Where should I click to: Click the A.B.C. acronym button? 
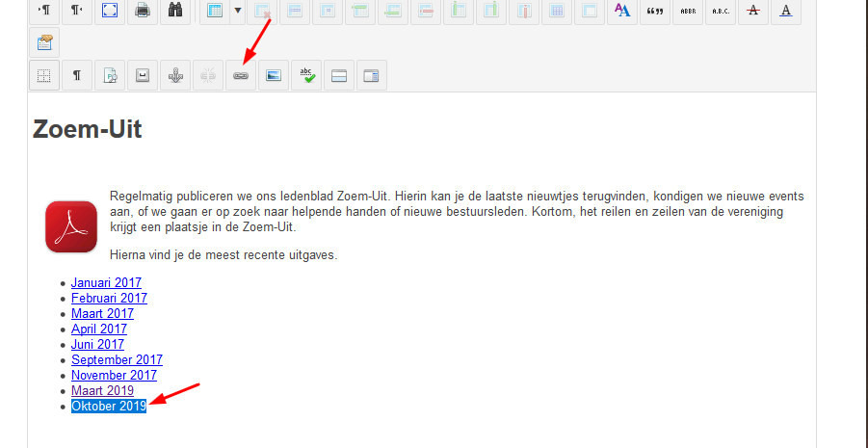(721, 11)
